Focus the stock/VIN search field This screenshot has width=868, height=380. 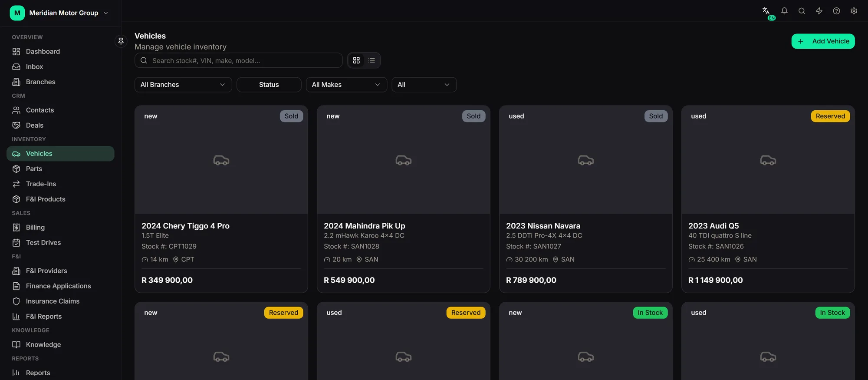pyautogui.click(x=238, y=60)
